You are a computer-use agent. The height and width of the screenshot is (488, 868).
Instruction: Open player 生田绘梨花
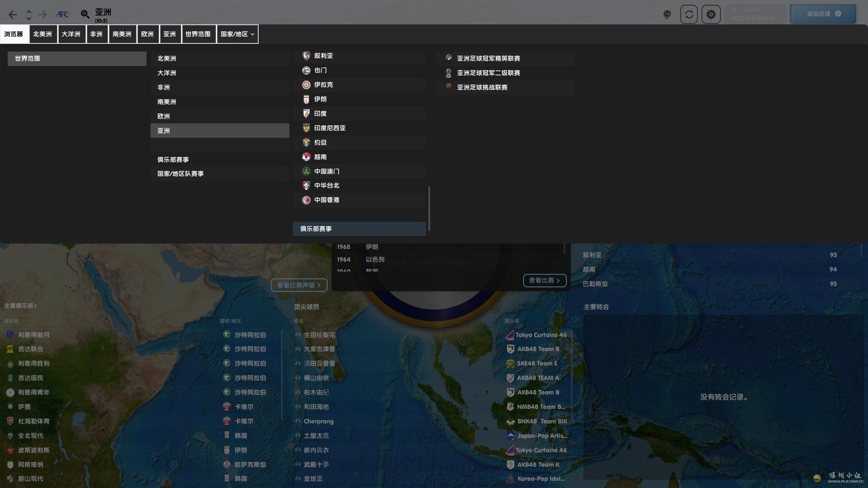click(320, 335)
